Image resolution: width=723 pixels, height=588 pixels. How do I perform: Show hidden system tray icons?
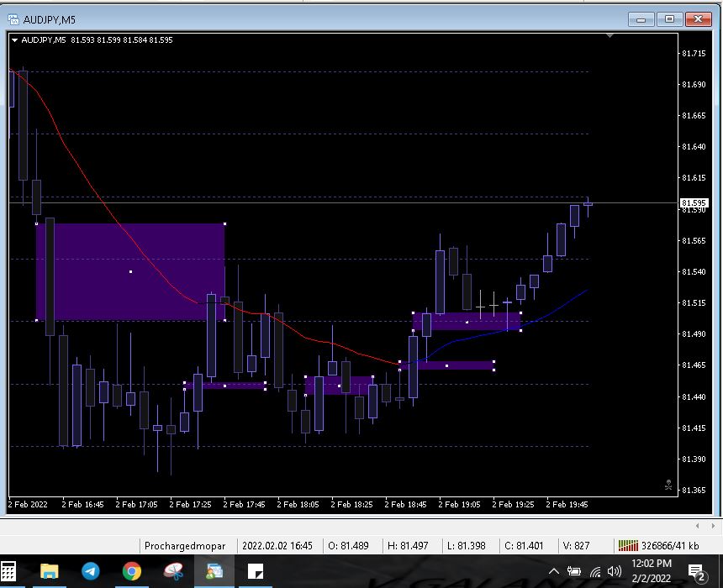[x=554, y=572]
